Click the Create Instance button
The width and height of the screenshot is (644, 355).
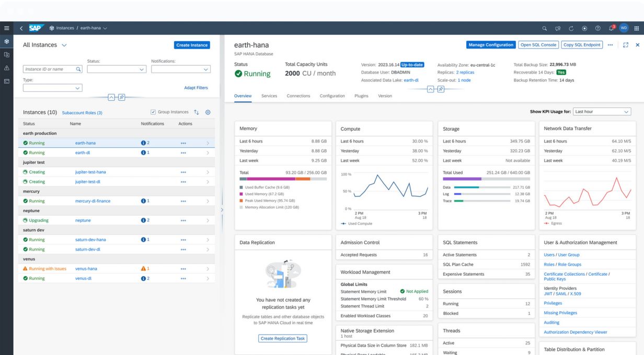[x=192, y=45]
